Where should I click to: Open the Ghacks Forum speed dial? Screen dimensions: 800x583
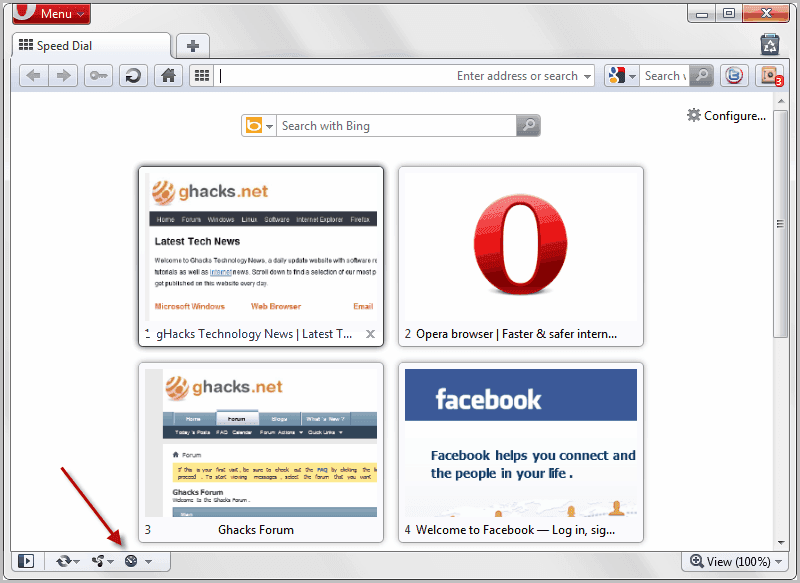coord(261,452)
